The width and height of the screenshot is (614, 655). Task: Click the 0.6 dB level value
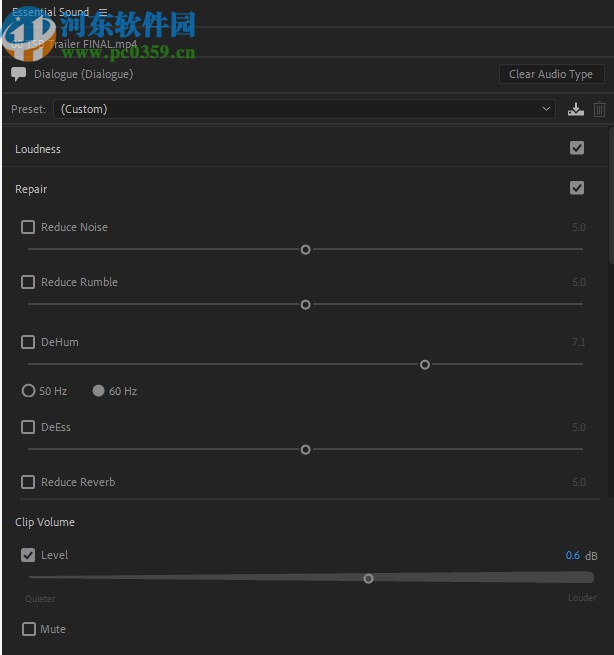[573, 556]
